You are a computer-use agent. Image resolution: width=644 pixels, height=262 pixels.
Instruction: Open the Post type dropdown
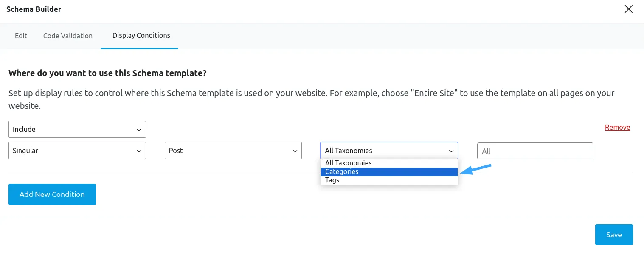click(233, 151)
